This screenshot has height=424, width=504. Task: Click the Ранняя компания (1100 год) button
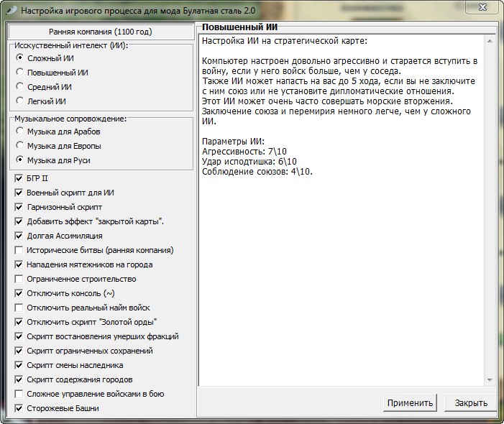pyautogui.click(x=101, y=32)
